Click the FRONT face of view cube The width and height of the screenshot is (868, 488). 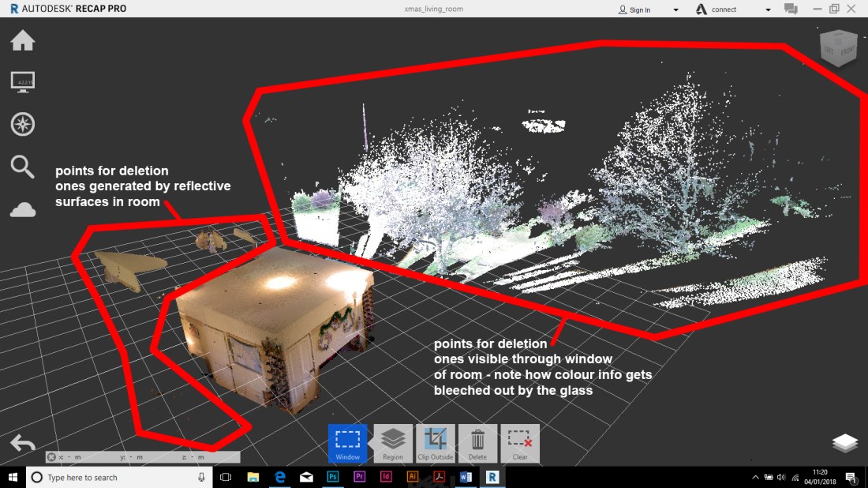(847, 52)
